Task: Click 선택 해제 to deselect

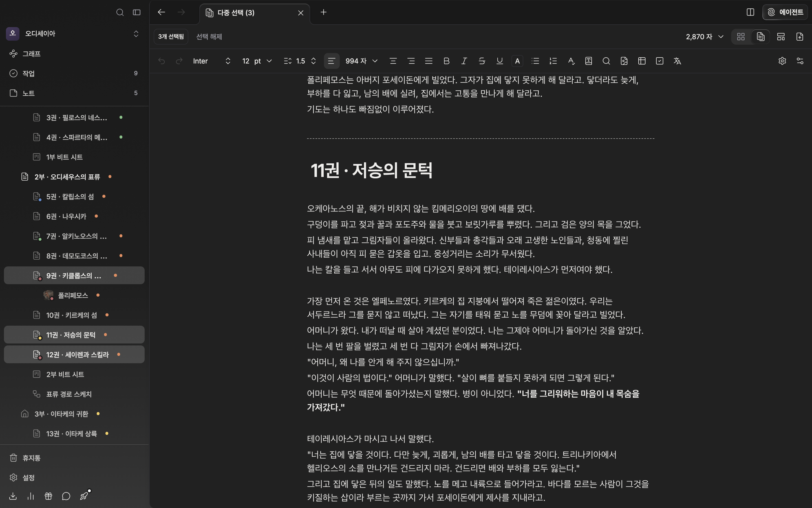Action: 209,37
